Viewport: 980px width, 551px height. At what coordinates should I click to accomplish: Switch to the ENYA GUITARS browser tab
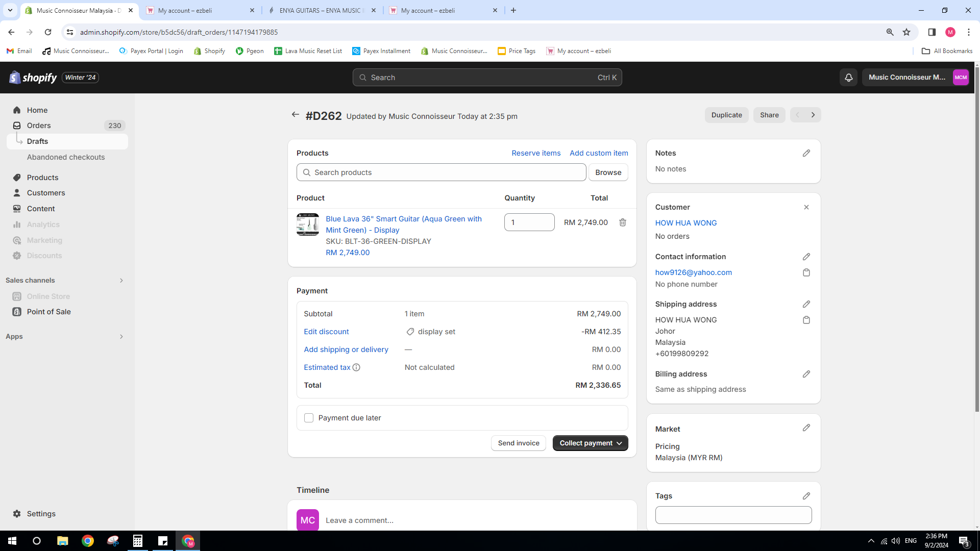(x=321, y=10)
